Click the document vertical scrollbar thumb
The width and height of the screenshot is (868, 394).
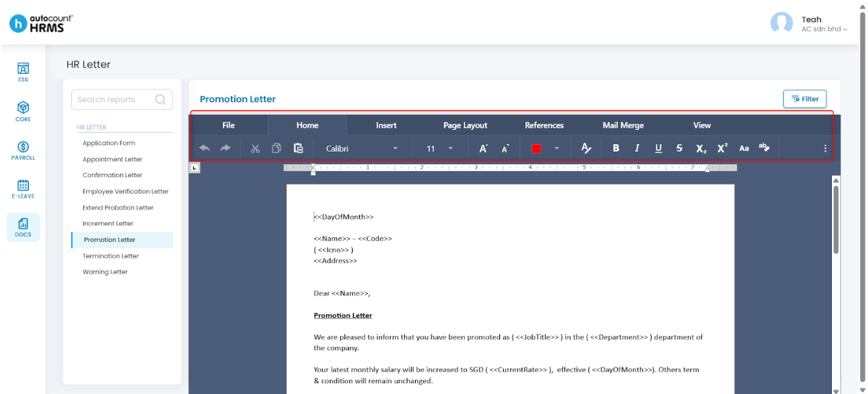[x=836, y=220]
